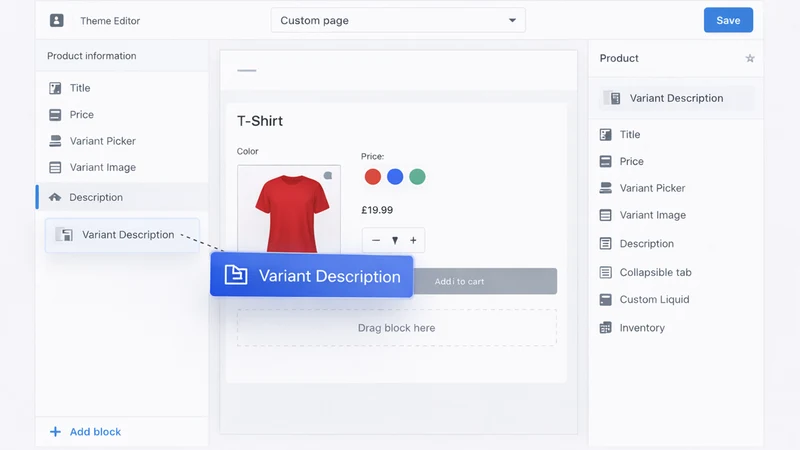Click Variant Description icon in Product panel
This screenshot has width=800, height=450.
[x=613, y=98]
